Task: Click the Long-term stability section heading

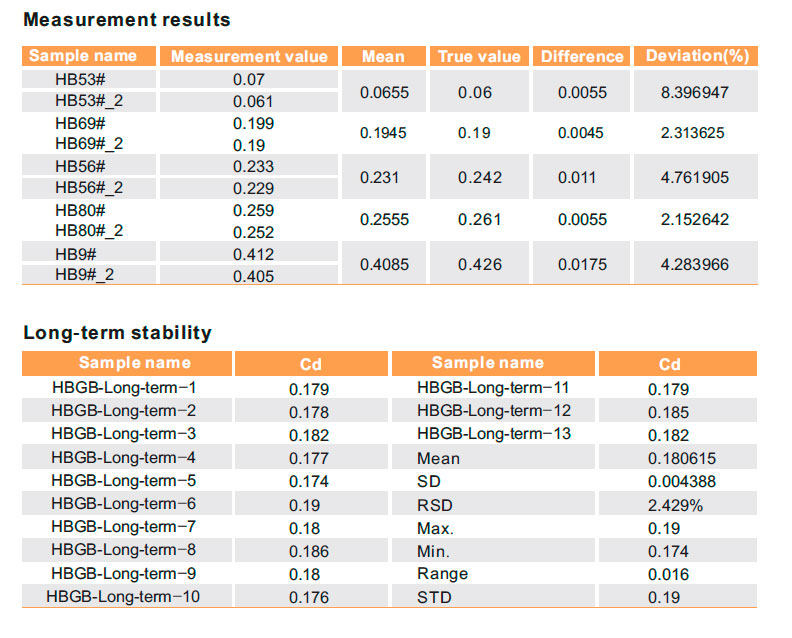Action: point(117,333)
